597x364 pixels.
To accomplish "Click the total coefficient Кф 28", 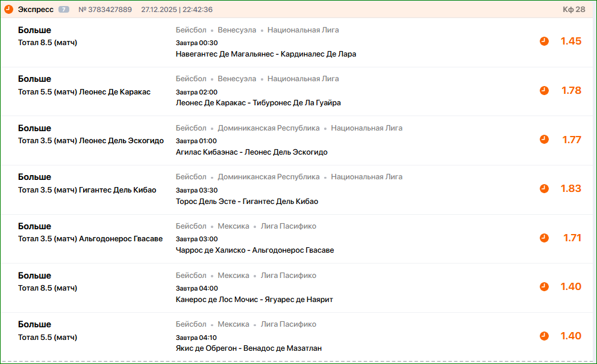I will (x=574, y=10).
